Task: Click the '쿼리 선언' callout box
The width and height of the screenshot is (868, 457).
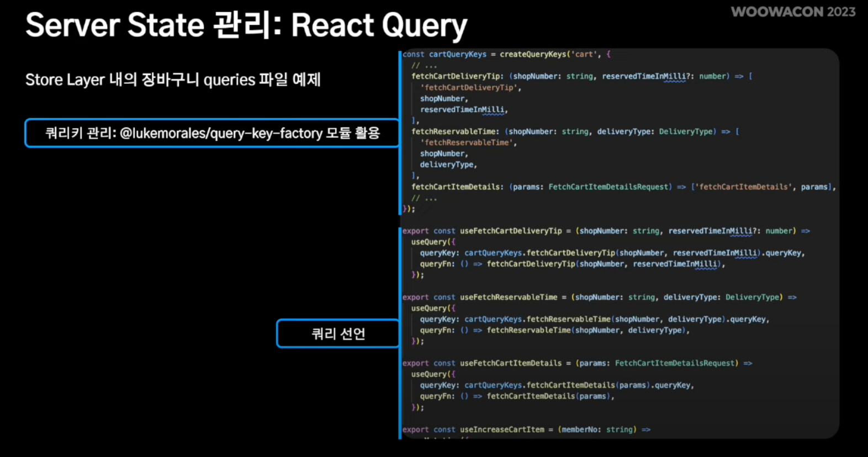Action: (x=338, y=334)
